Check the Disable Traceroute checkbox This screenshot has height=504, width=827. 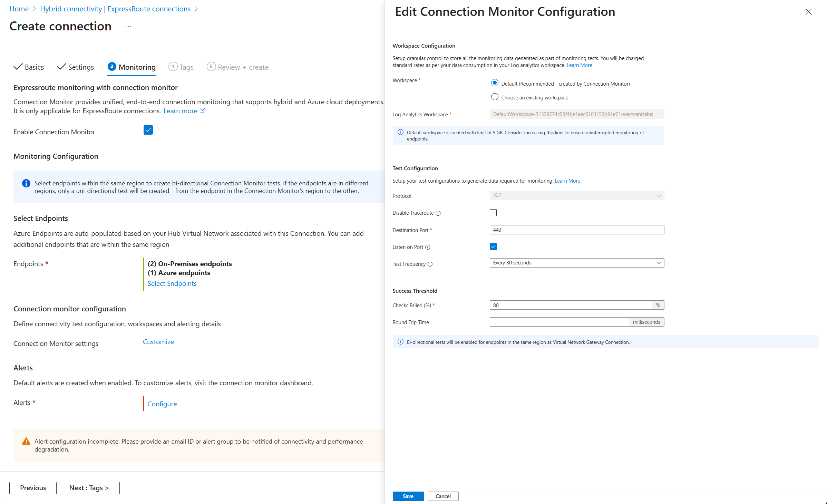click(x=493, y=213)
